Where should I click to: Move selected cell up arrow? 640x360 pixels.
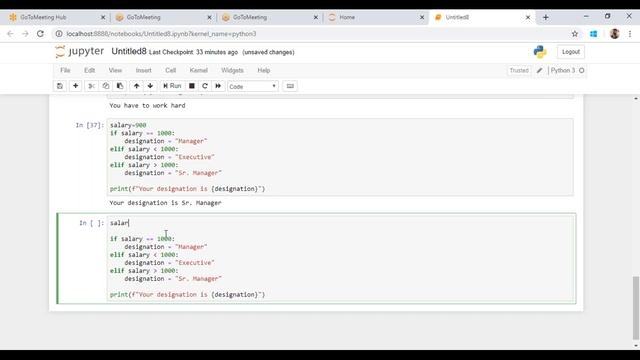click(136, 86)
